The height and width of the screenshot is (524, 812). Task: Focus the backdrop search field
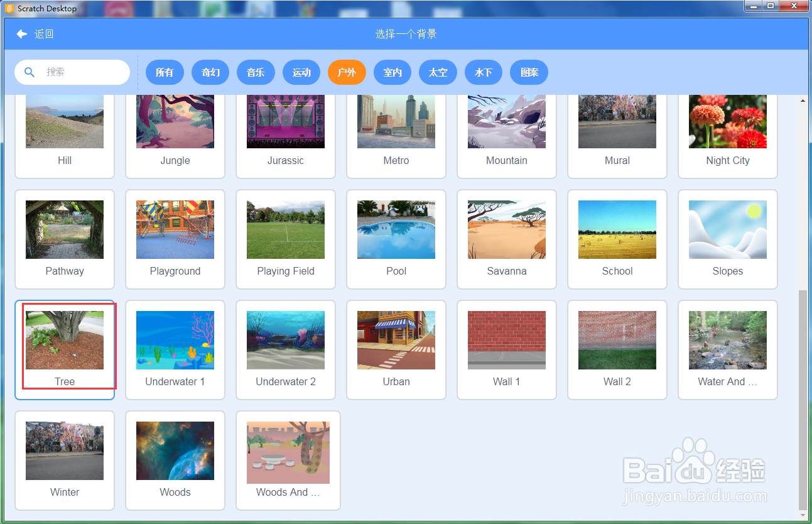(x=72, y=72)
